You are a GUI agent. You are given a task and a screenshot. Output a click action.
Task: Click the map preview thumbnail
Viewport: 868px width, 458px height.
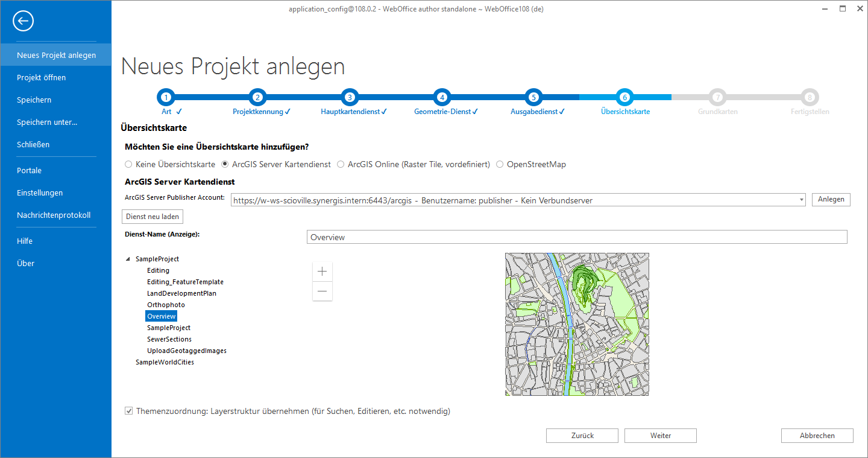[576, 324]
